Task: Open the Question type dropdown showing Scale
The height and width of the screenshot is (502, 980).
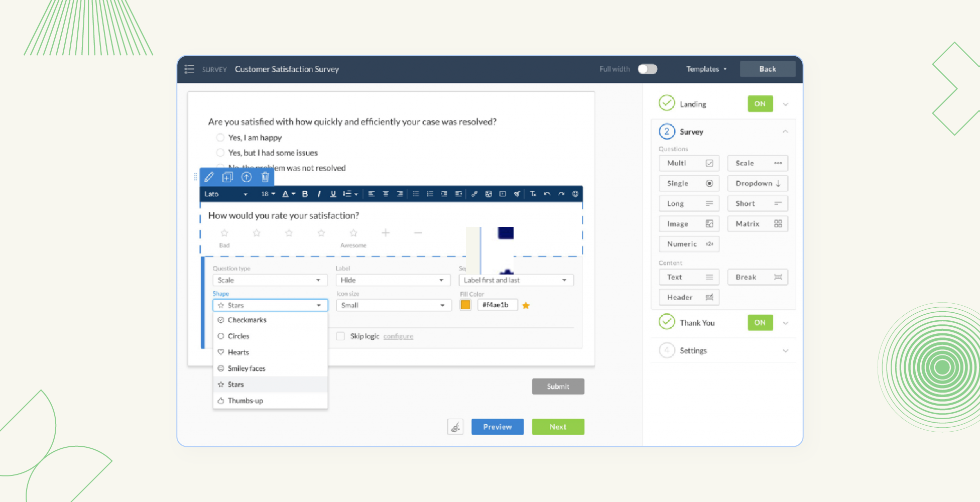Action: pyautogui.click(x=270, y=280)
